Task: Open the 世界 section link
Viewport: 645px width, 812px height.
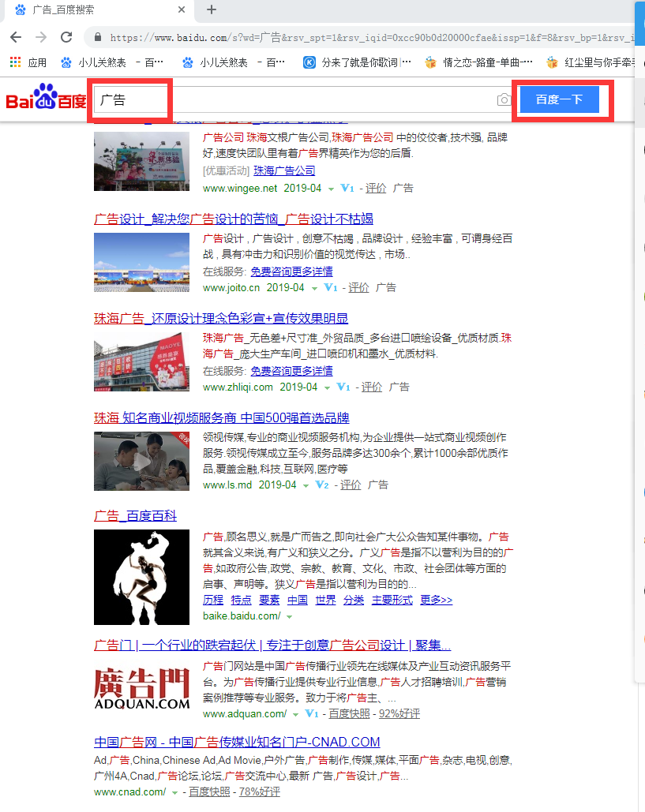Action: click(326, 600)
